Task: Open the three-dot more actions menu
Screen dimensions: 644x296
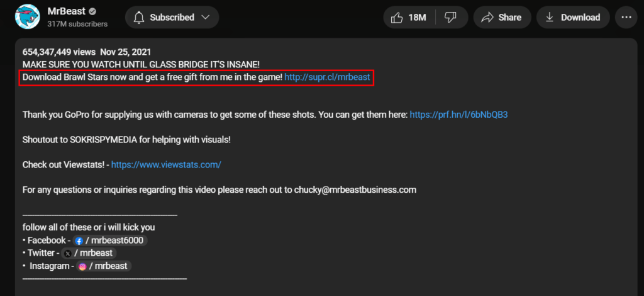Action: tap(626, 17)
